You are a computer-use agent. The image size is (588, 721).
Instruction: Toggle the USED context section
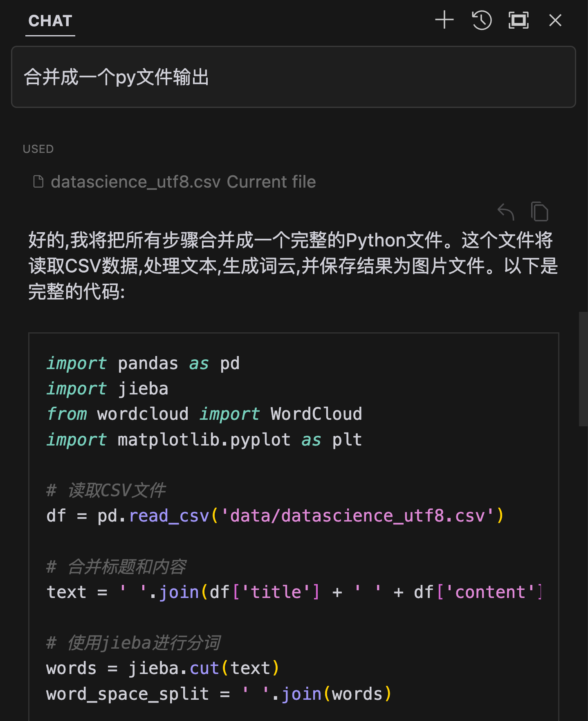pyautogui.click(x=38, y=149)
